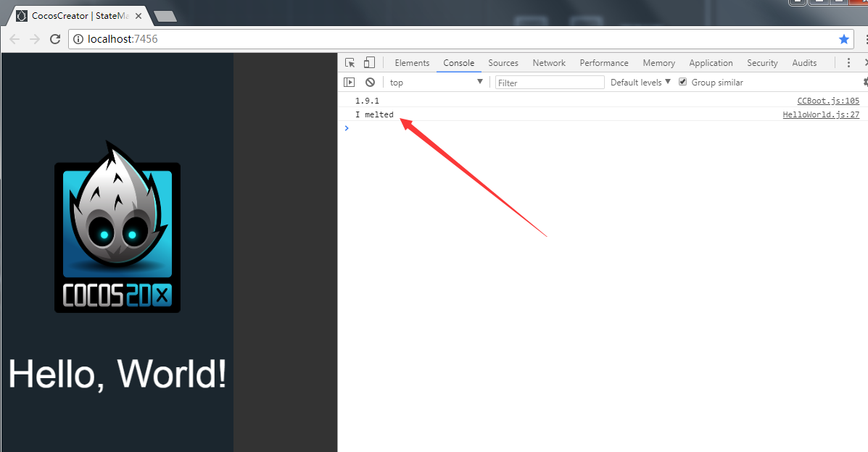Open the HelloWorld.js:27 source link
Image resolution: width=868 pixels, height=452 pixels.
click(821, 114)
